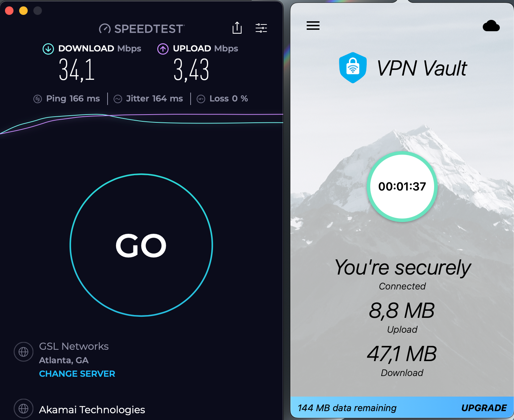Click the Ping status icon

38,99
